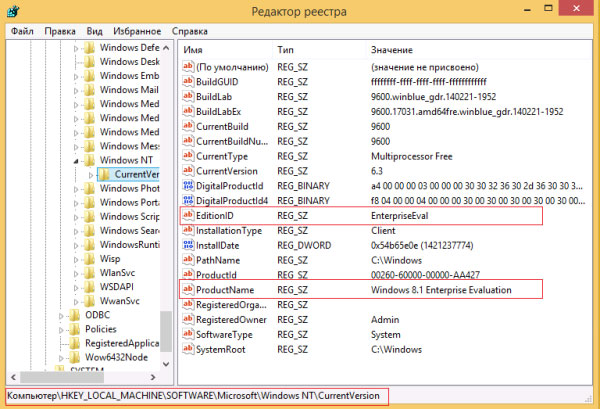Select the string icon of ProductName value
Screen dimensions: 600x409
coord(188,290)
